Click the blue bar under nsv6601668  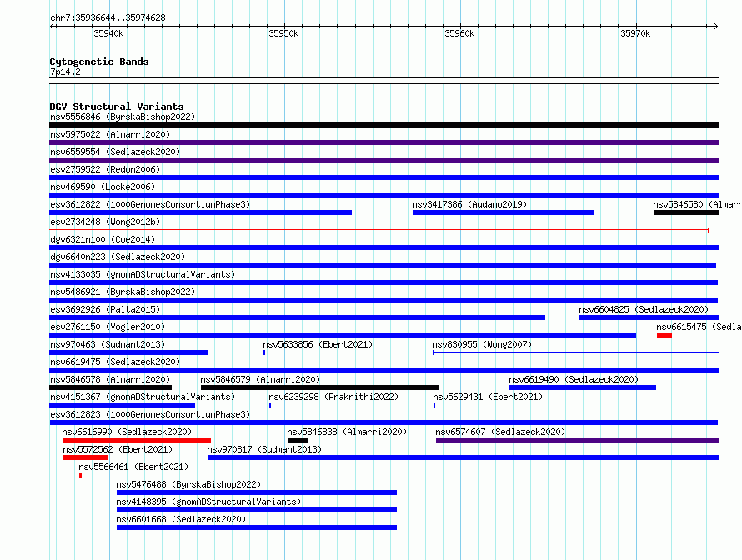pyautogui.click(x=257, y=527)
